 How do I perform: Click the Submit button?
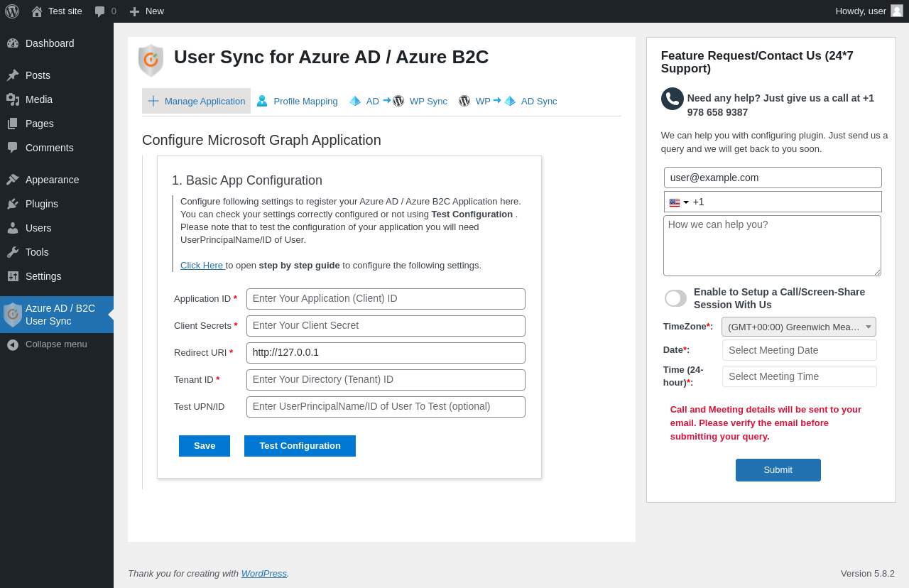point(778,470)
